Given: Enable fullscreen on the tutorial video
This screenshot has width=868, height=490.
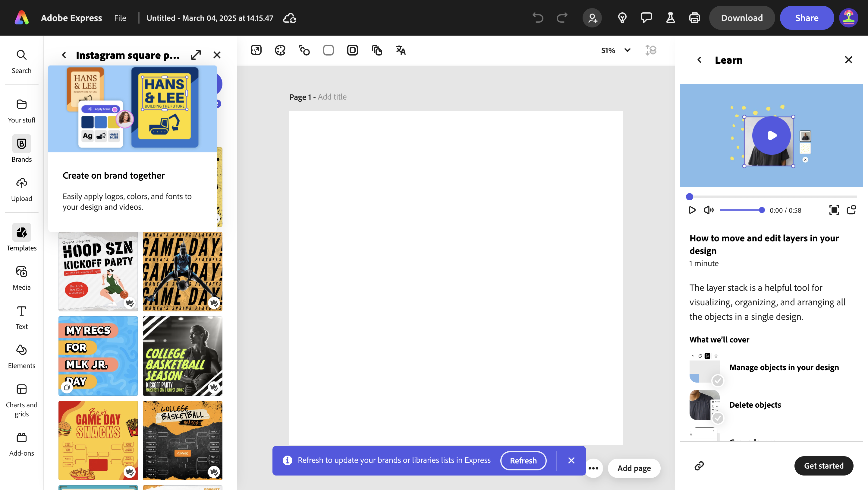Looking at the screenshot, I should 834,210.
